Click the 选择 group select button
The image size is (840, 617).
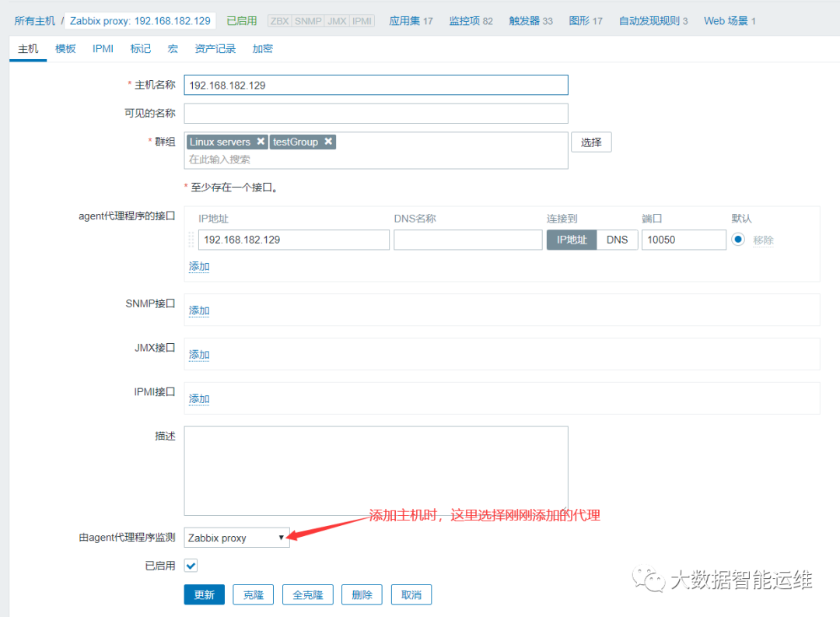pyautogui.click(x=591, y=142)
